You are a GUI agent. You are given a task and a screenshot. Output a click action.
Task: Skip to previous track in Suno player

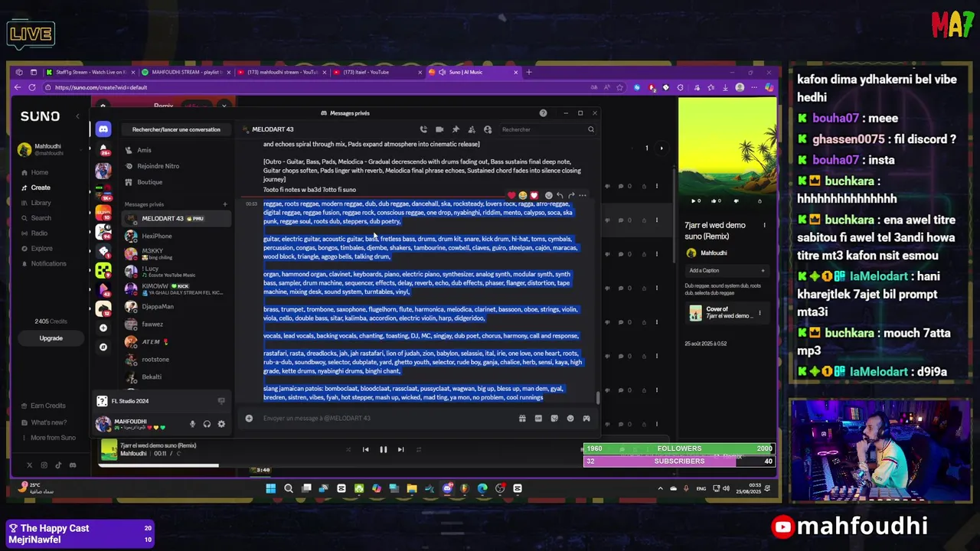pyautogui.click(x=365, y=450)
